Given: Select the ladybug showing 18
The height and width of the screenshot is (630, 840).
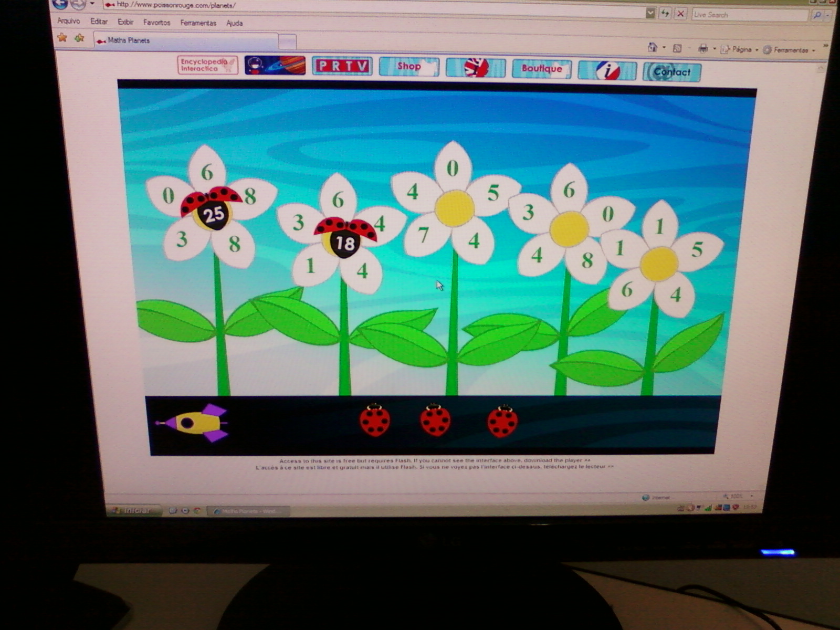Looking at the screenshot, I should click(345, 237).
